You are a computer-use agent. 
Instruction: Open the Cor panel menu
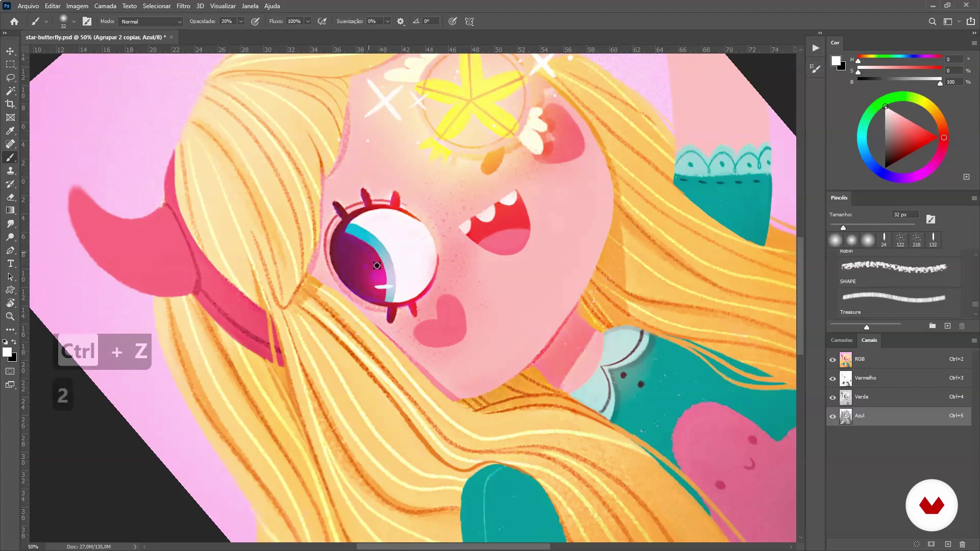click(974, 43)
